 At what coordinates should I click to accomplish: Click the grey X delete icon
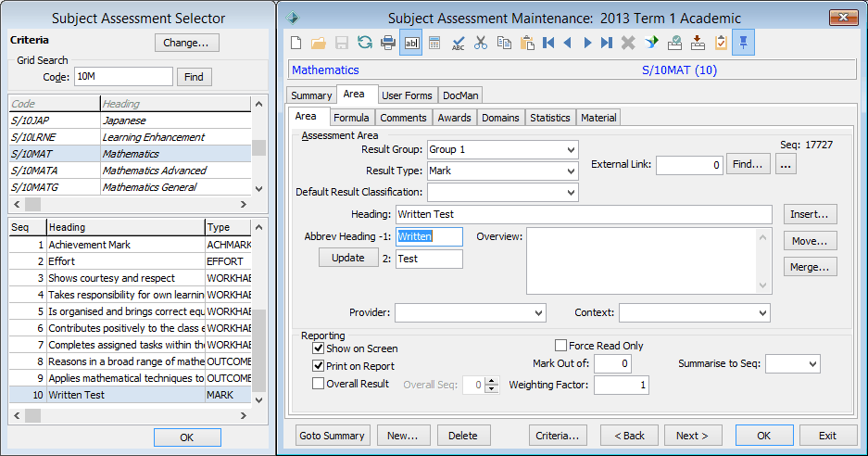(x=628, y=43)
